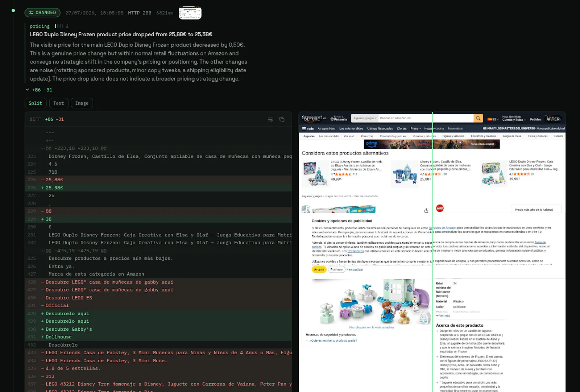Open the 49,99€ Frozen ice castle product image
Viewport: 580px width, 392px height.
pyautogui.click(x=315, y=174)
